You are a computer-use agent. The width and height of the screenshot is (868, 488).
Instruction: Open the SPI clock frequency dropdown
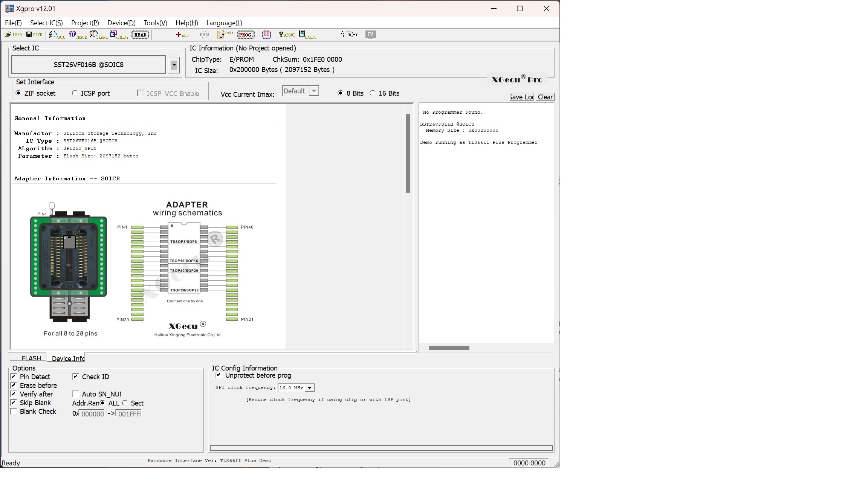coord(310,388)
